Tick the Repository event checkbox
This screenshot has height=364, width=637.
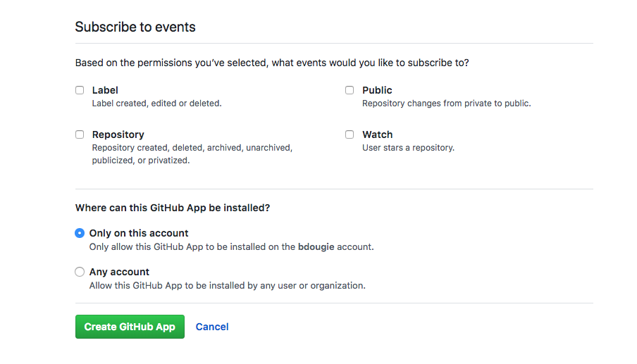[x=80, y=134]
